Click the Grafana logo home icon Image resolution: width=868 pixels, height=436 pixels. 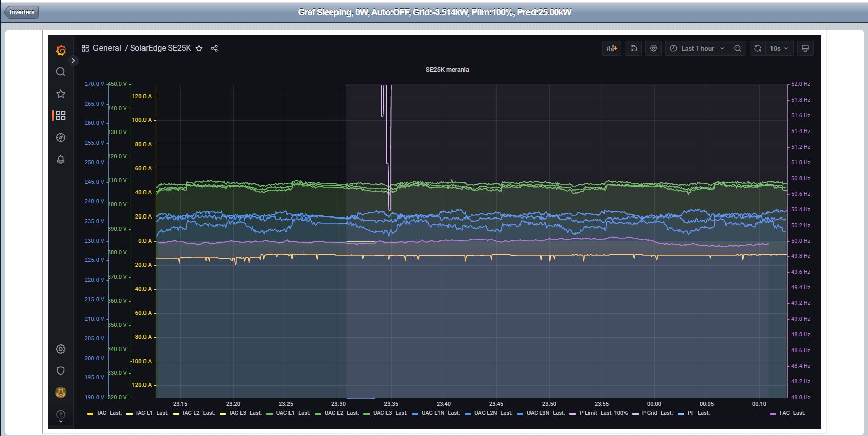[x=61, y=50]
